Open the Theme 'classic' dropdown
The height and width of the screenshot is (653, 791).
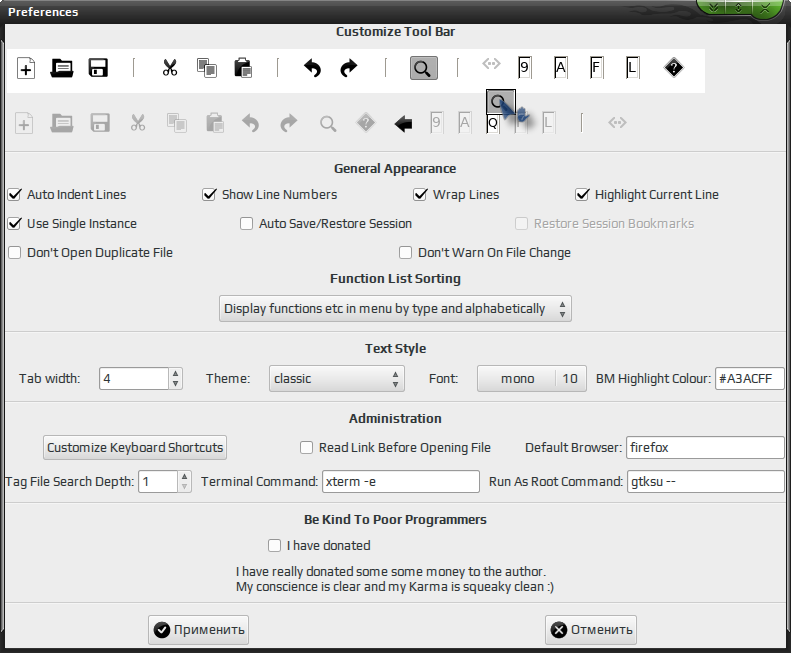tap(336, 378)
